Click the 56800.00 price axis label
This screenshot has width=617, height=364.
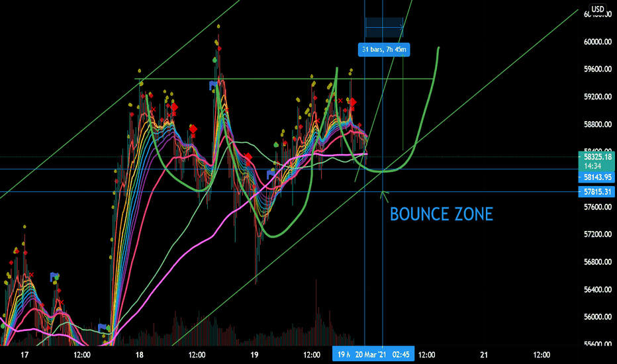(x=597, y=262)
